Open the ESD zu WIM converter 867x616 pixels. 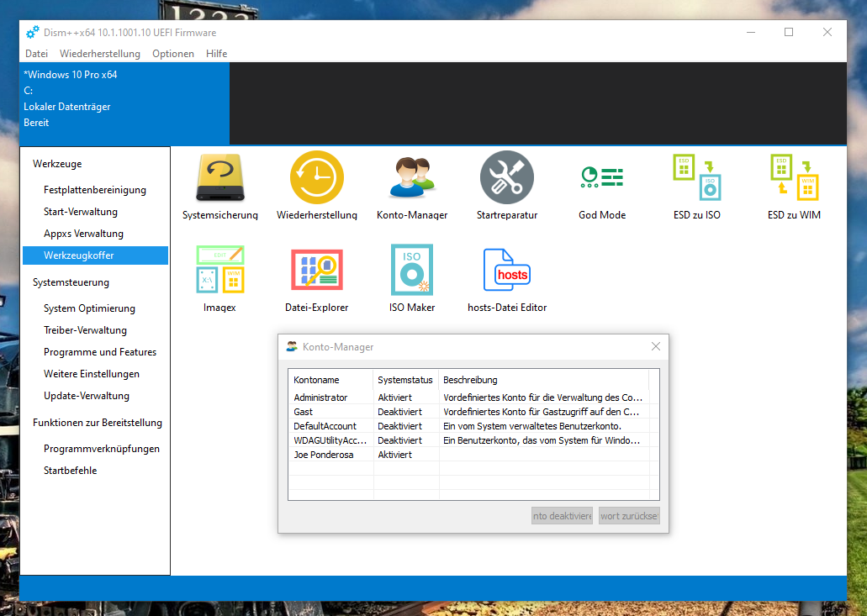tap(794, 187)
